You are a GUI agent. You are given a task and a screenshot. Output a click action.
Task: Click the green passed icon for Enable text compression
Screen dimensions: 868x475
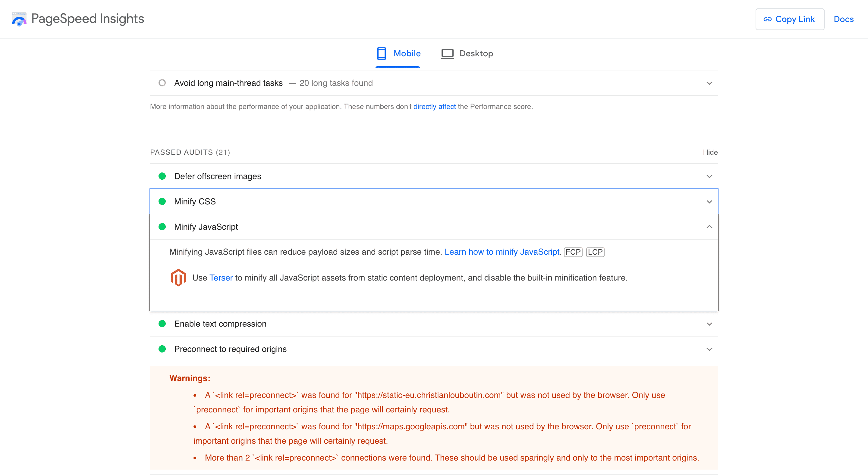pyautogui.click(x=163, y=324)
